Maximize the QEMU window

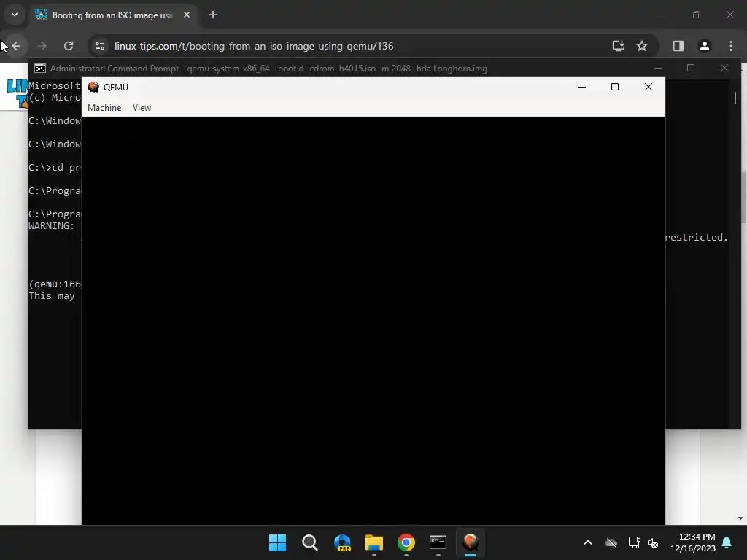[615, 87]
